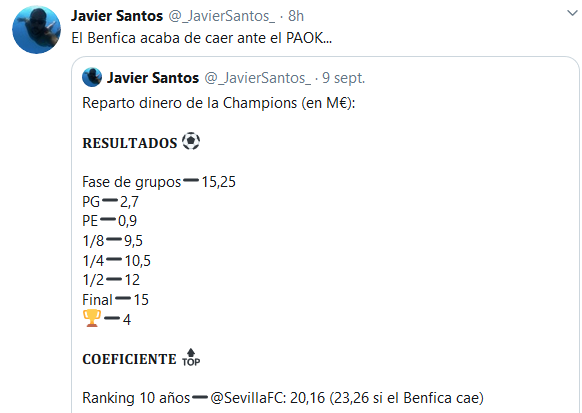The height and width of the screenshot is (413, 582).
Task: Click the TOP arrow emoji beside COEFICIENTE
Action: [191, 357]
